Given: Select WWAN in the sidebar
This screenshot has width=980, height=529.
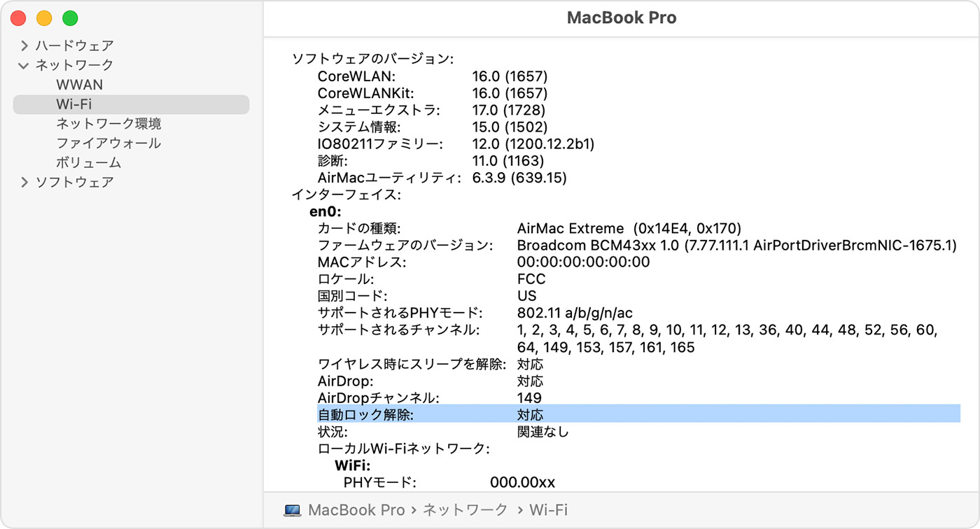Looking at the screenshot, I should point(79,85).
